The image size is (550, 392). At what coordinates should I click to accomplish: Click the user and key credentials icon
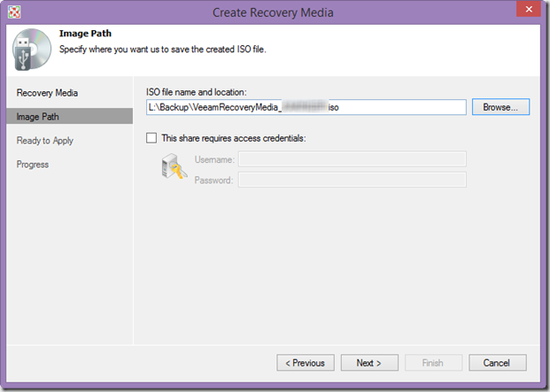click(173, 168)
